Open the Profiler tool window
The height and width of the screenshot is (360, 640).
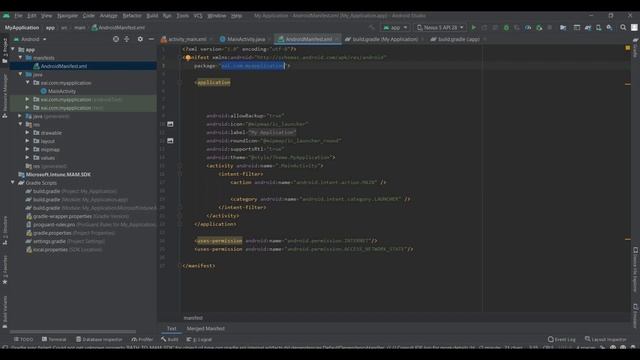click(x=142, y=339)
